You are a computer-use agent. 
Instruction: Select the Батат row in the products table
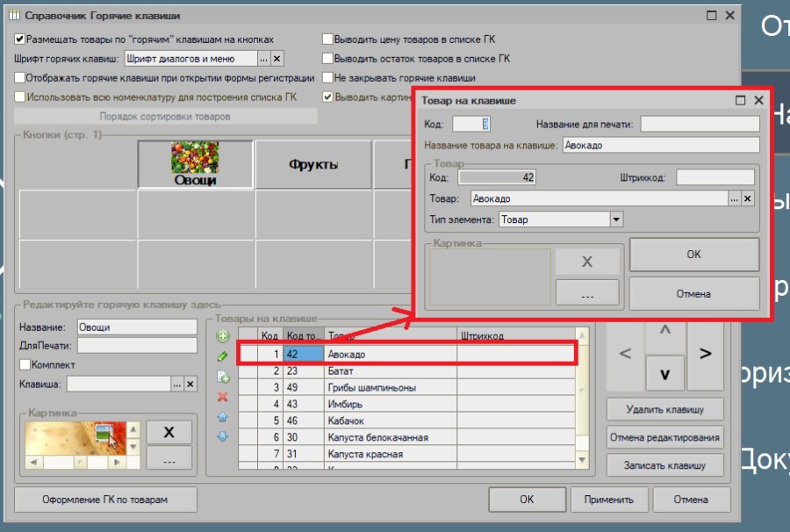coord(407,371)
